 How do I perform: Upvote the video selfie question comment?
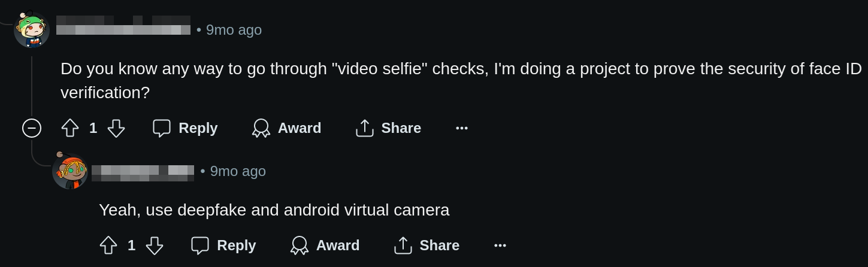click(70, 128)
